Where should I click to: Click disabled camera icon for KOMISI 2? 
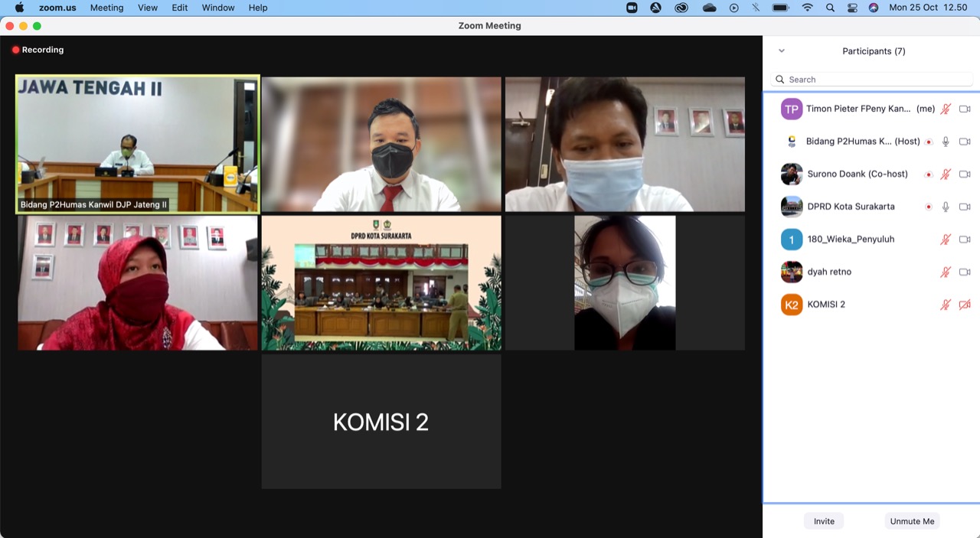click(965, 305)
